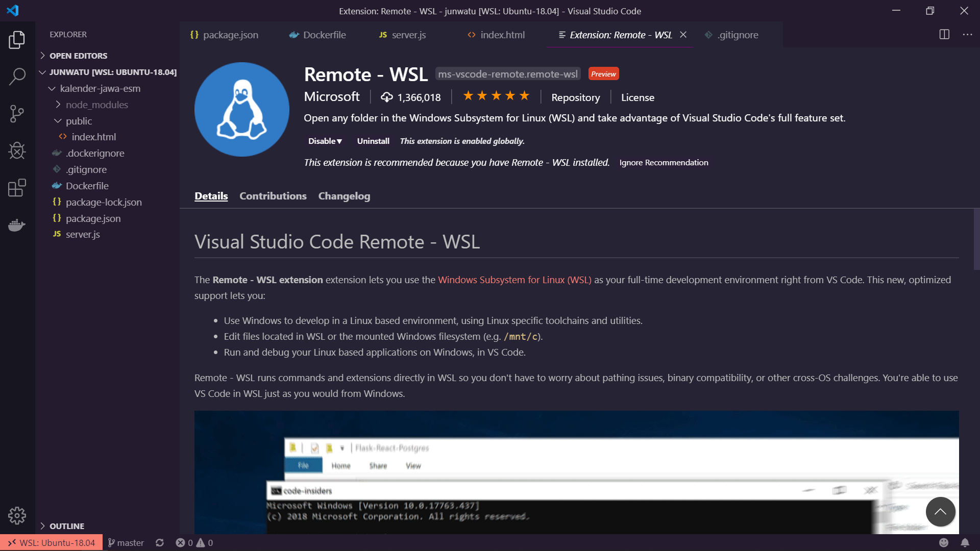The height and width of the screenshot is (551, 980).
Task: Open the Extensions view
Action: coord(17,188)
